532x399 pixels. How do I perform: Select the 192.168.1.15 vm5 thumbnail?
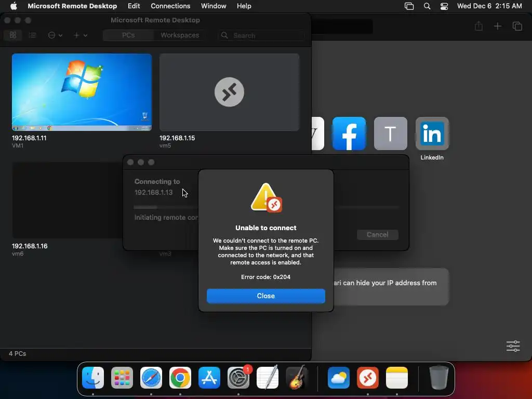(229, 92)
